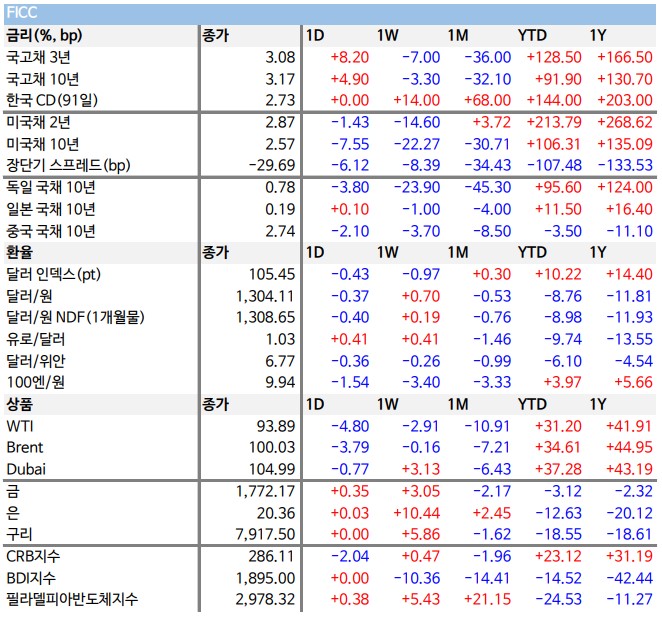The width and height of the screenshot is (662, 618).
Task: Click CRB지수 YTD change +23.12
Action: 558,556
